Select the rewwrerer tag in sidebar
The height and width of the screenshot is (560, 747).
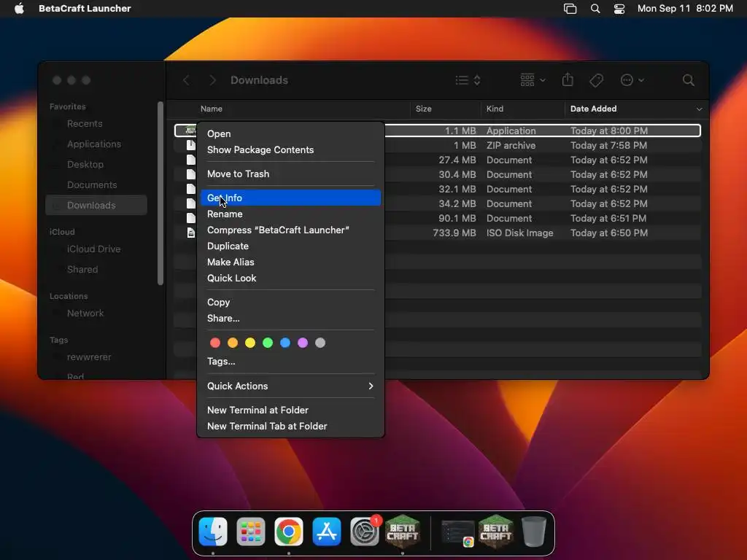click(96, 357)
